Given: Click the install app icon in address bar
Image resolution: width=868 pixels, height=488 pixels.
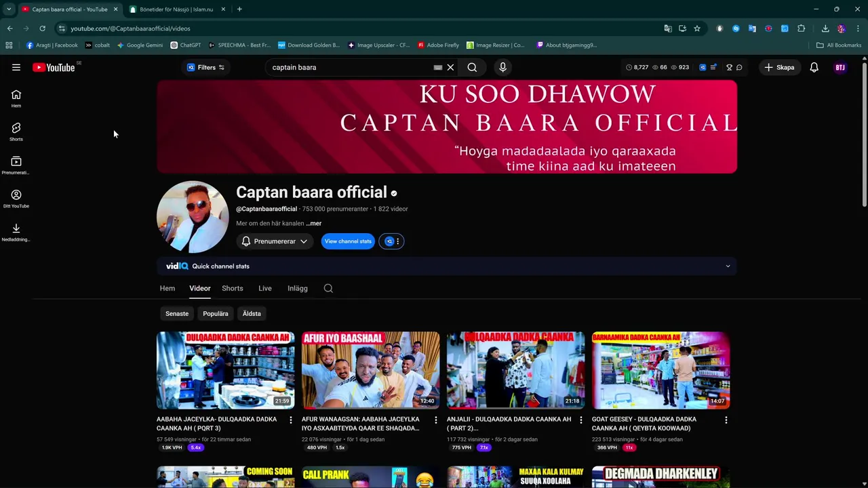Looking at the screenshot, I should click(682, 28).
